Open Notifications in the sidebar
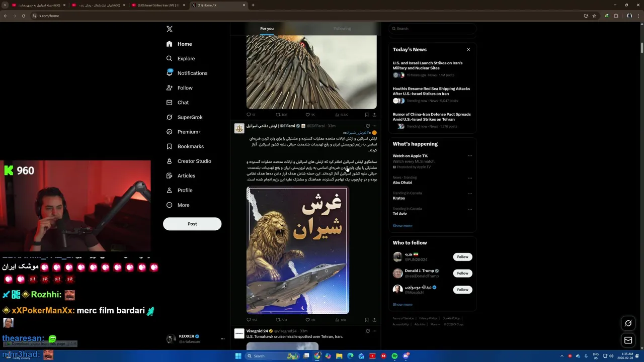 point(187,73)
